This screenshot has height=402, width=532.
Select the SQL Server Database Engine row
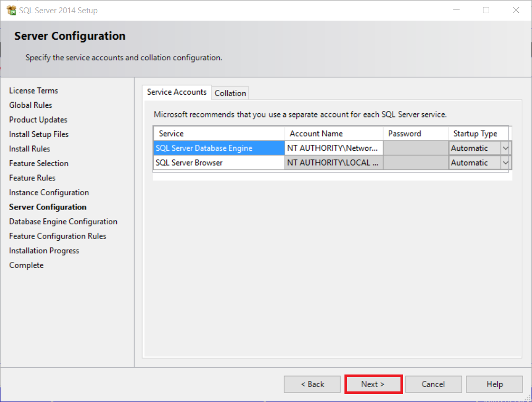219,148
